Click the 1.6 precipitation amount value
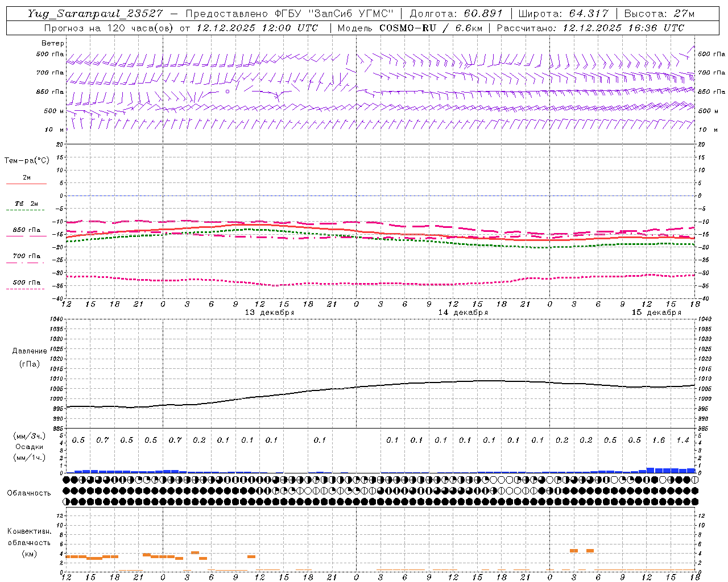 click(659, 440)
